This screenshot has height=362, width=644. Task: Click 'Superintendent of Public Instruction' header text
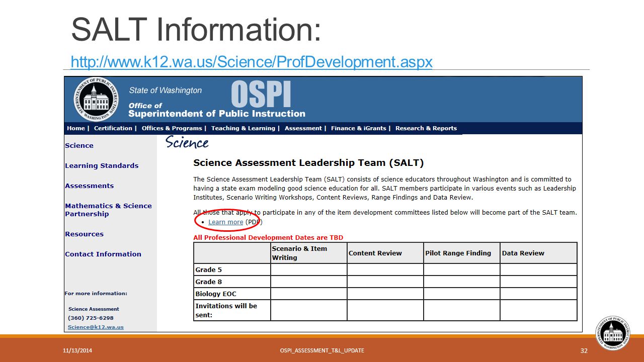pos(217,114)
